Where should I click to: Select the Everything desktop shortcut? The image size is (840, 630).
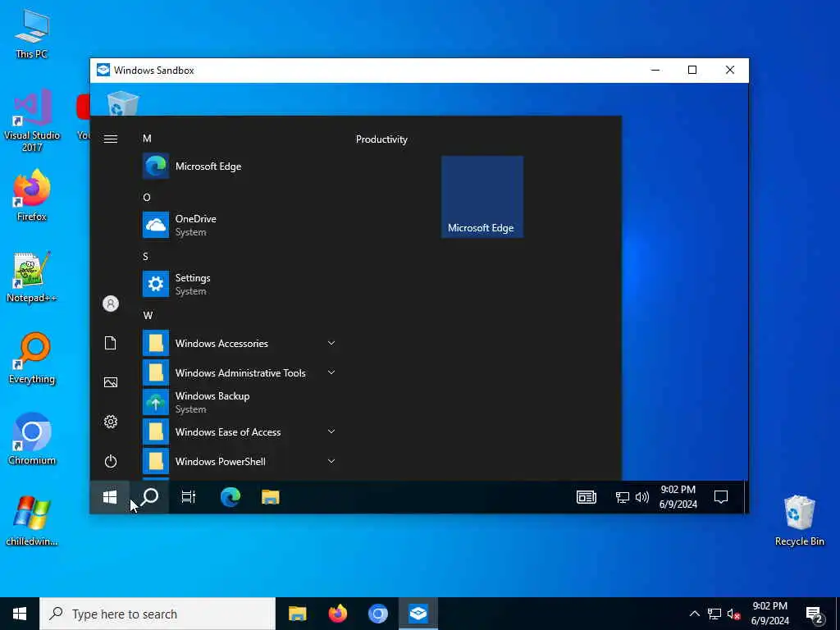[x=32, y=358]
